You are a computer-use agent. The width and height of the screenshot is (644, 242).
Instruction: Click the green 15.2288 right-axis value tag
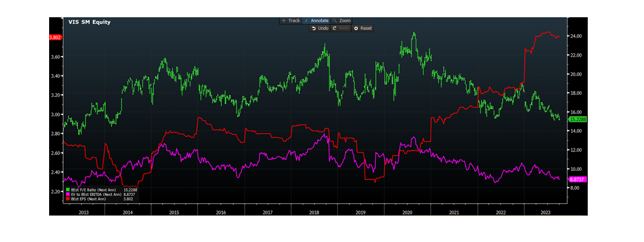pos(578,119)
